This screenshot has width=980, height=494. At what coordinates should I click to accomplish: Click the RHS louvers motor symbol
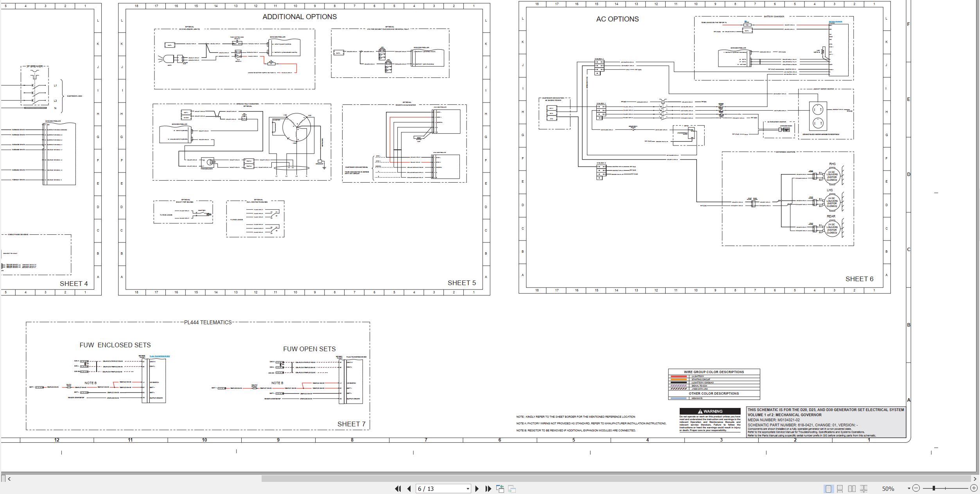[x=832, y=176]
